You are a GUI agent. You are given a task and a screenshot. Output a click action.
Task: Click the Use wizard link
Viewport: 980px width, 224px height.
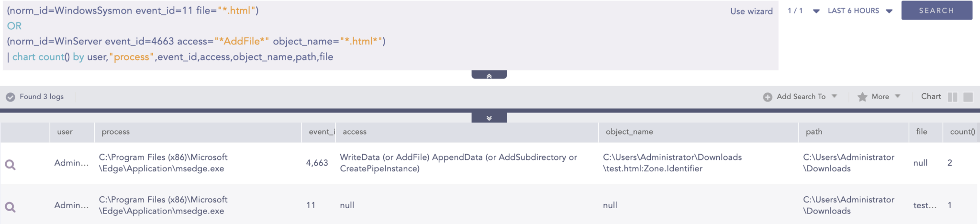tap(751, 11)
